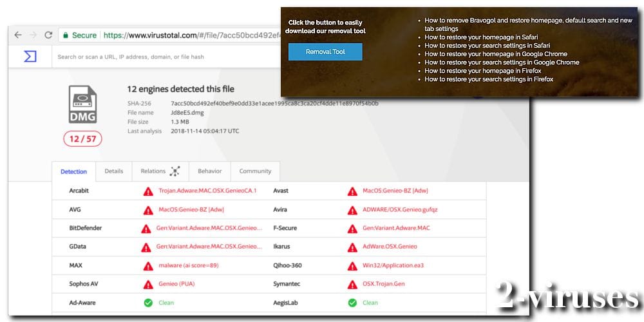Click the SHA-256 hash value
The height and width of the screenshot is (322, 644).
click(x=275, y=104)
